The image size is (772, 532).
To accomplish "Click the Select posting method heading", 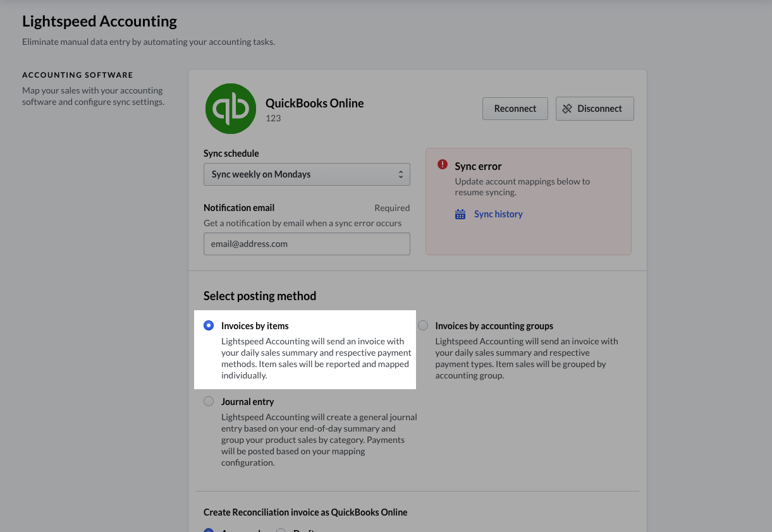I will click(259, 296).
